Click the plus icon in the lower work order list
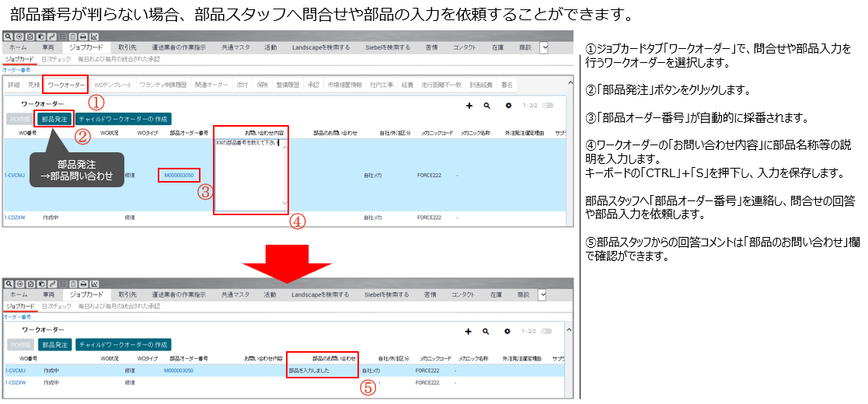Image resolution: width=868 pixels, height=404 pixels. [x=469, y=331]
